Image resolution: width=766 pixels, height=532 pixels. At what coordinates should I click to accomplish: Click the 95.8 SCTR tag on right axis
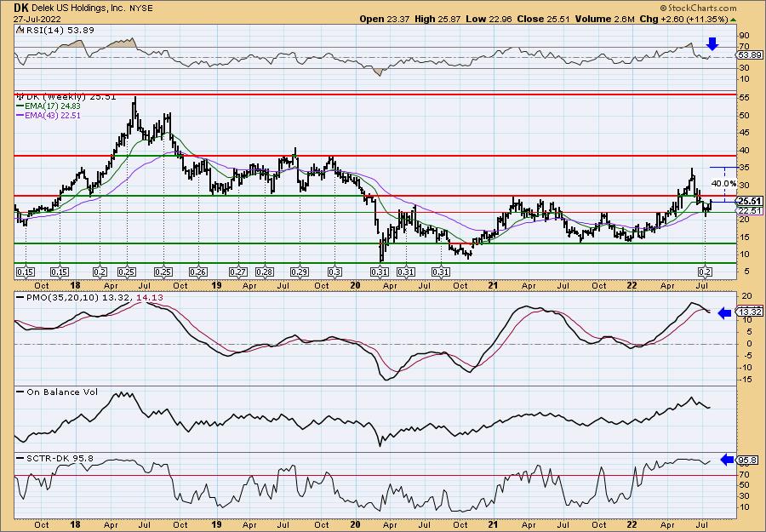pos(748,460)
